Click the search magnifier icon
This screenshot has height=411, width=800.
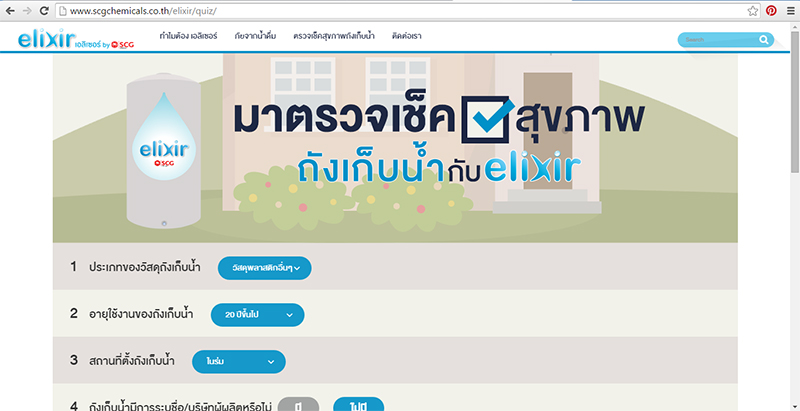764,40
